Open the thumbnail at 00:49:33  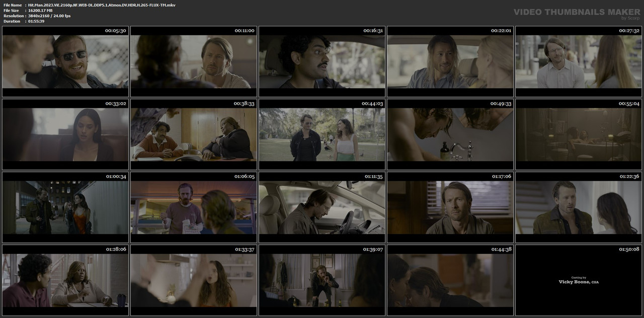tap(450, 134)
